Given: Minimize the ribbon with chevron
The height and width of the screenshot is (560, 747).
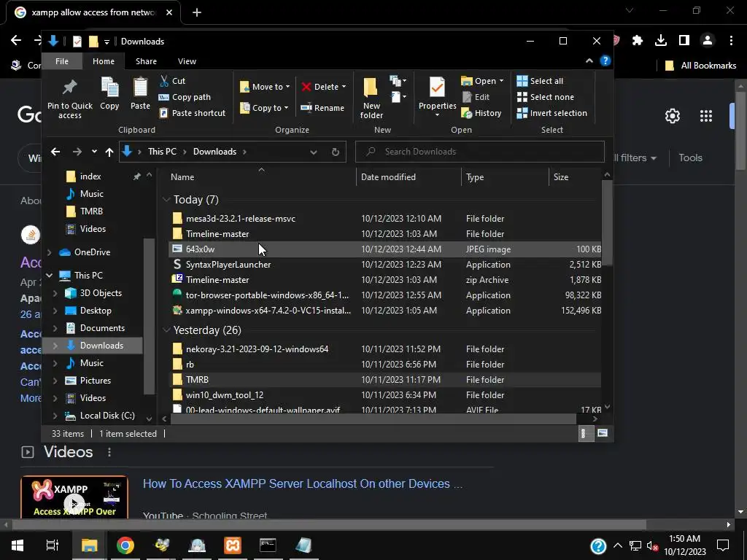Looking at the screenshot, I should pyautogui.click(x=589, y=61).
